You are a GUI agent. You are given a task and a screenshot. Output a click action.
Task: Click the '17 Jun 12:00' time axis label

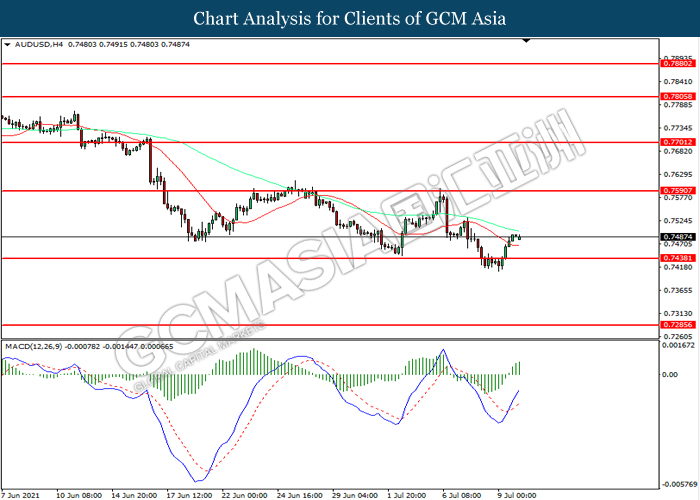point(187,493)
